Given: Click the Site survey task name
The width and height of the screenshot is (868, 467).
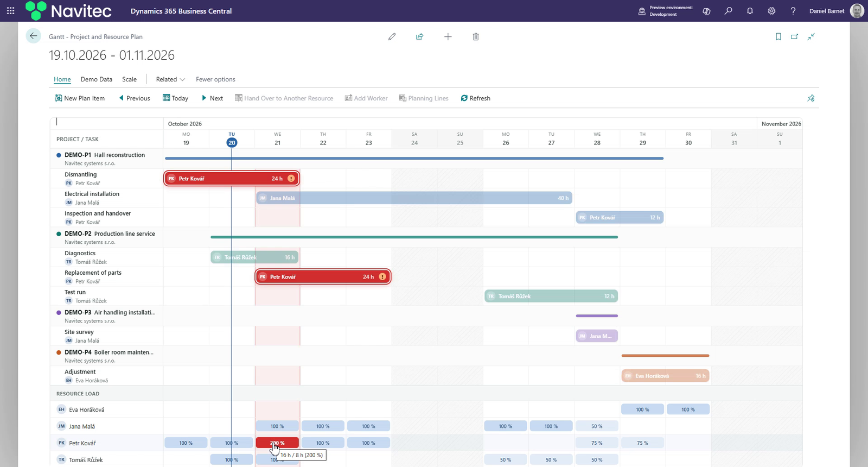Looking at the screenshot, I should [x=79, y=332].
